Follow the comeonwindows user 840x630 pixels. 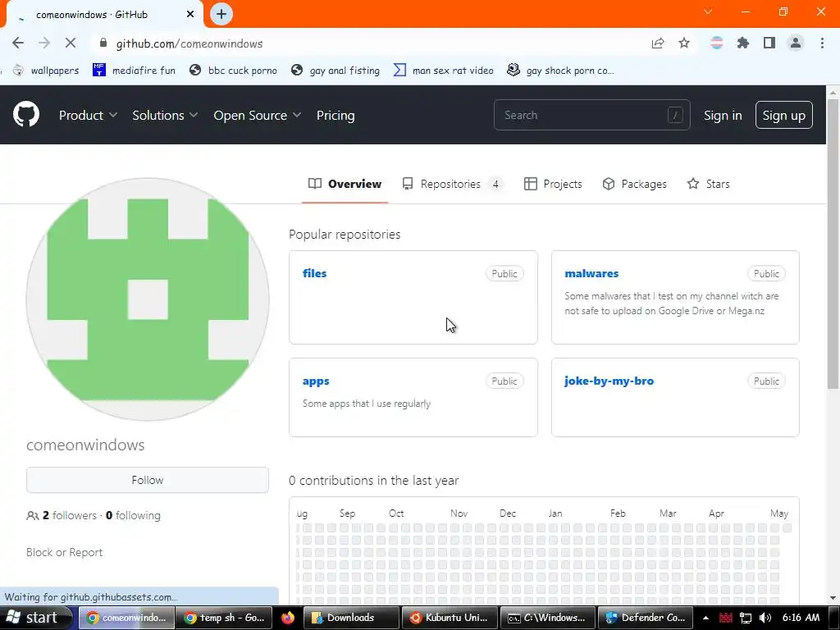(x=148, y=480)
